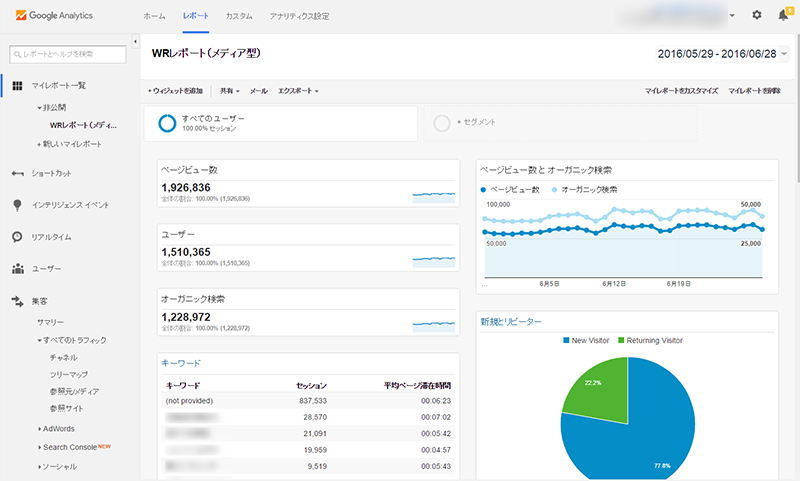Click the green 22.2% pie chart slice
Image resolution: width=800 pixels, height=481 pixels.
(602, 393)
